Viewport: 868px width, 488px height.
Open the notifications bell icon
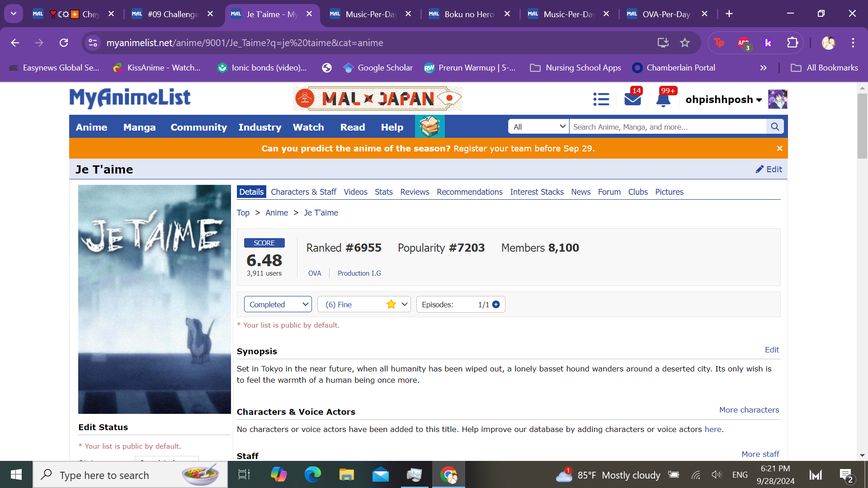pos(663,99)
